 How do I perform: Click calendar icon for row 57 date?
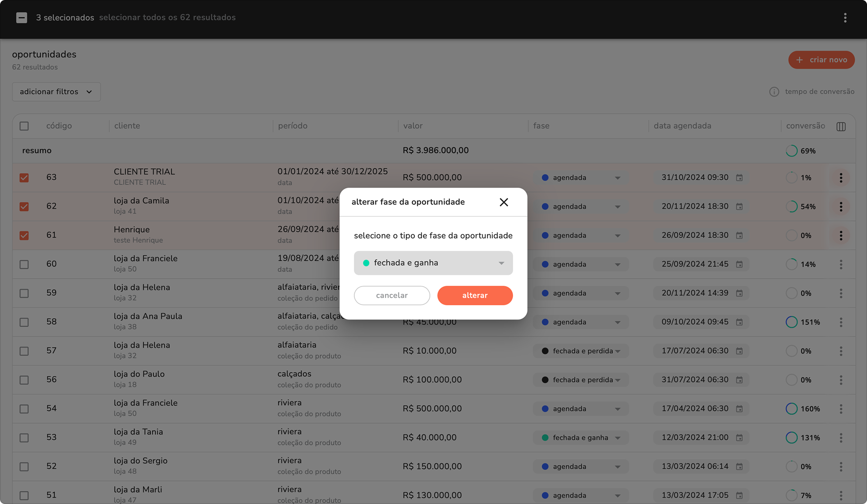click(x=739, y=351)
